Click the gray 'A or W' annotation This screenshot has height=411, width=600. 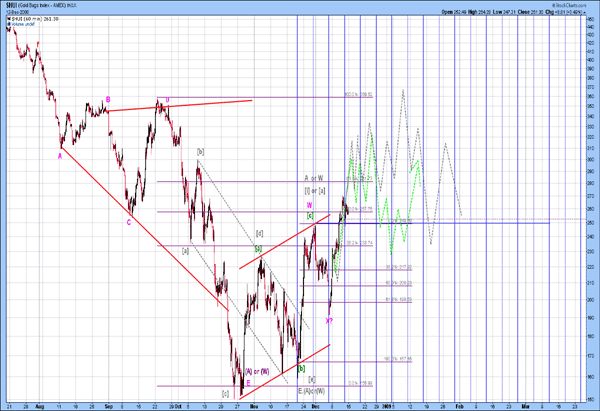tap(314, 178)
